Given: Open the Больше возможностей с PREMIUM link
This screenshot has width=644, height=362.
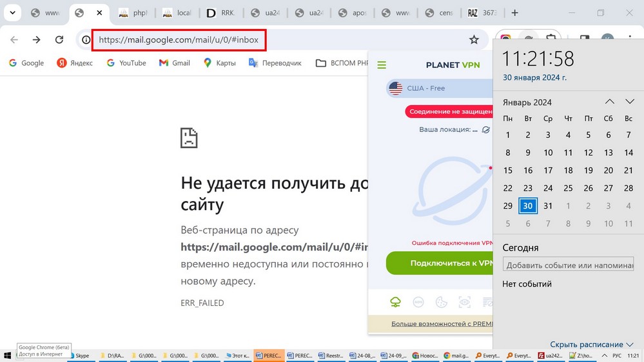Looking at the screenshot, I should click(x=442, y=324).
